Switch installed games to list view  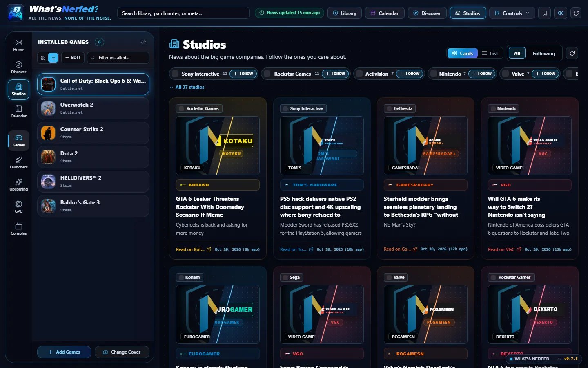click(x=53, y=58)
